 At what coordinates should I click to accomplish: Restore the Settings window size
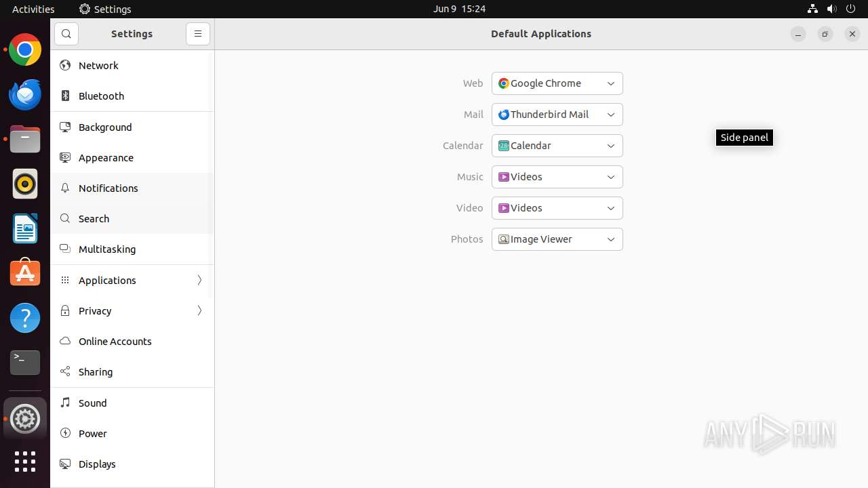pyautogui.click(x=825, y=34)
